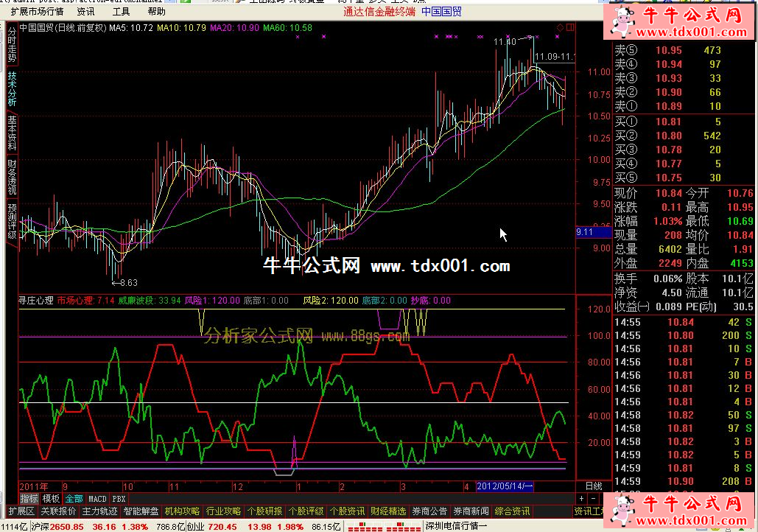The height and width of the screenshot is (532, 758).
Task: Click the 中国国贸 title in header
Action: (441, 12)
